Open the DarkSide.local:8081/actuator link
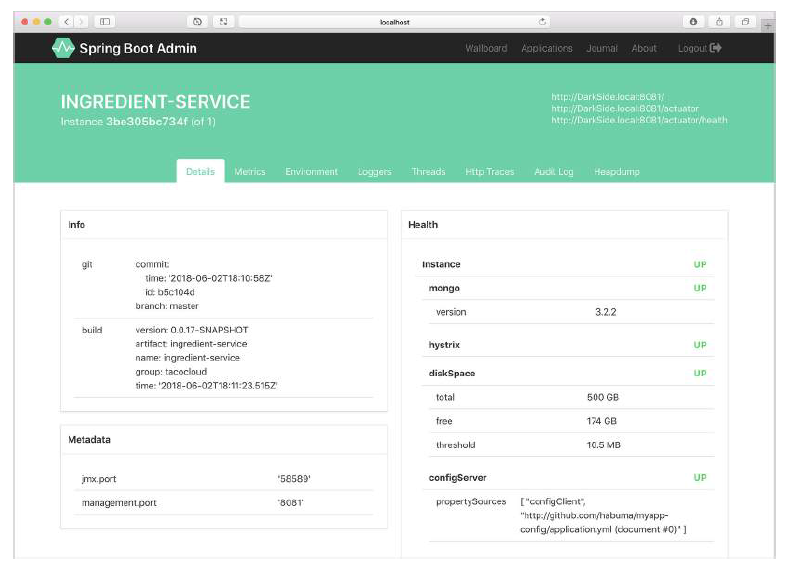 625,108
